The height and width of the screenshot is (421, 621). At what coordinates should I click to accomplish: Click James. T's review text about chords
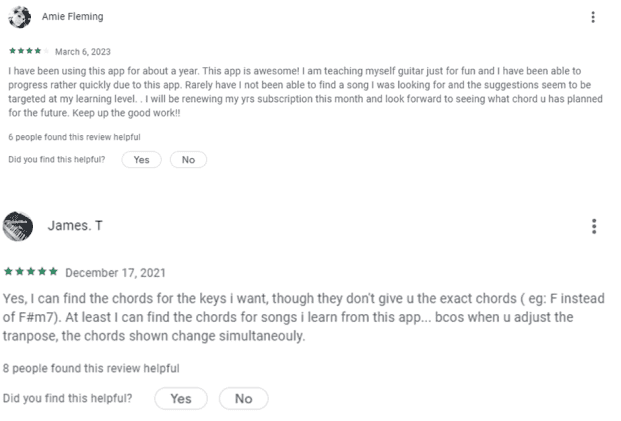304,317
